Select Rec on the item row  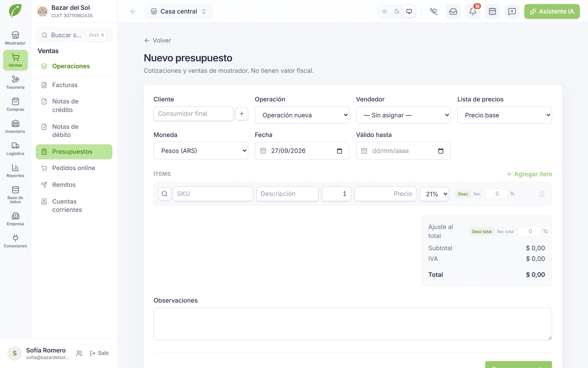[477, 194]
